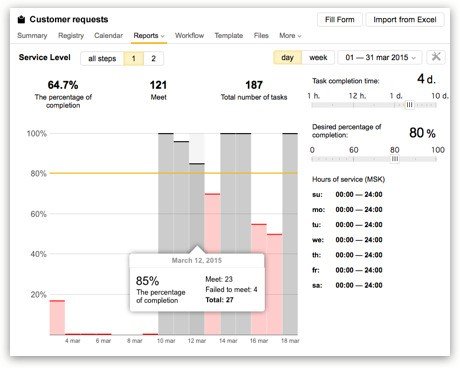This screenshot has height=368, width=460.
Task: Click the su: 00:00 — 24:00 row
Action: coord(347,194)
